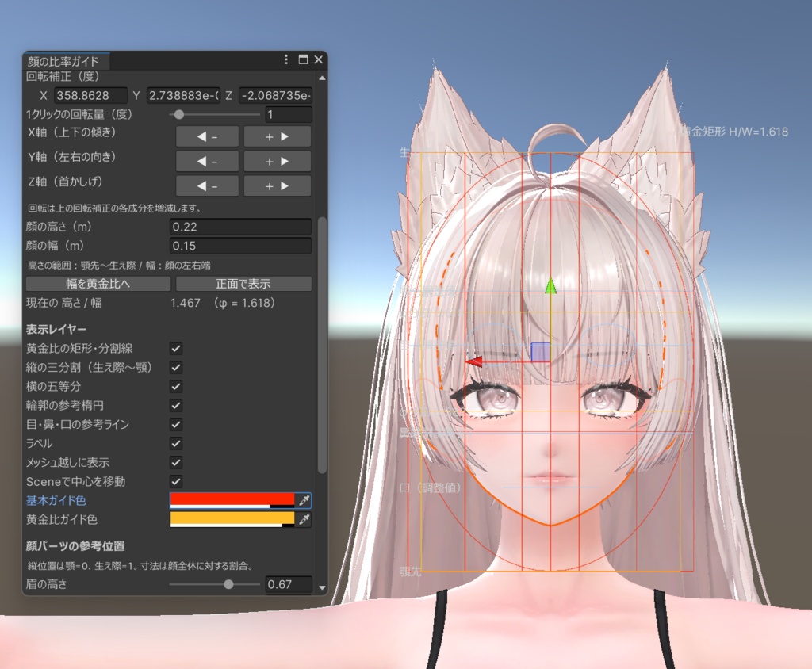
Task: Click the 正面で表示 button
Action: coord(243,284)
